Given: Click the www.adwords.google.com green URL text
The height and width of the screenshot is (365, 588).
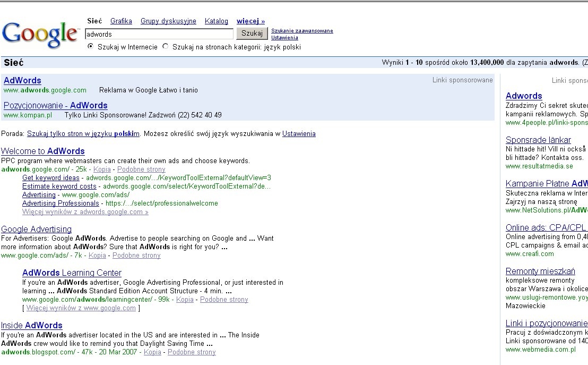Looking at the screenshot, I should click(45, 90).
